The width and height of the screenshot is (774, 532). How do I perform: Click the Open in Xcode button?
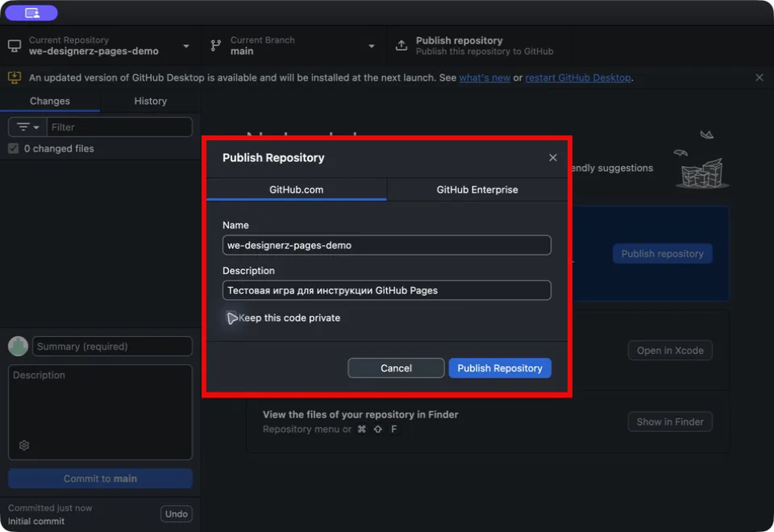click(669, 351)
